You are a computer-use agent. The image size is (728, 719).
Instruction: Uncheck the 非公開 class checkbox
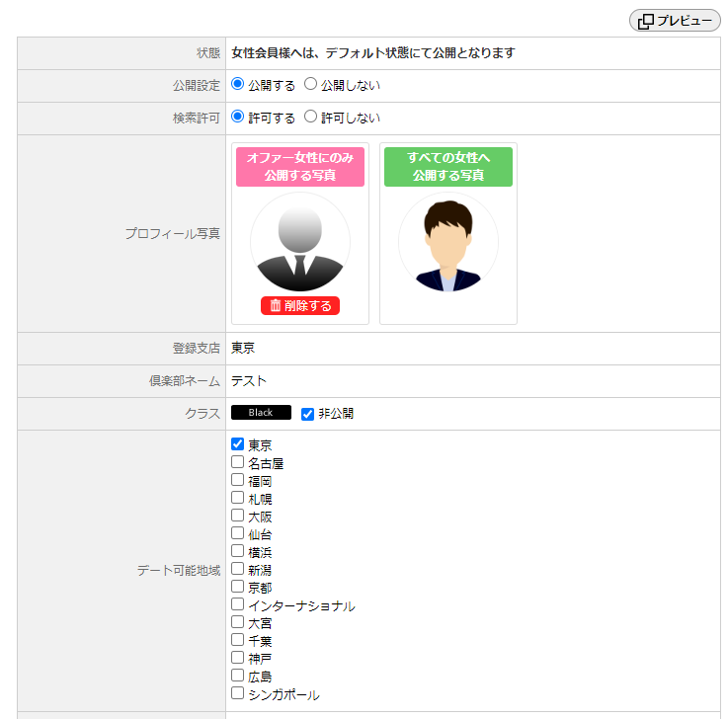(307, 414)
